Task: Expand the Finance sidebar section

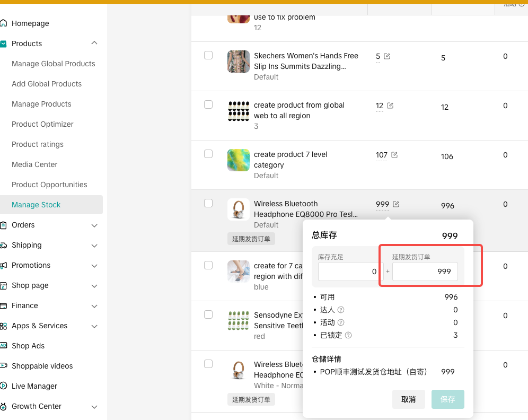Action: (x=94, y=306)
